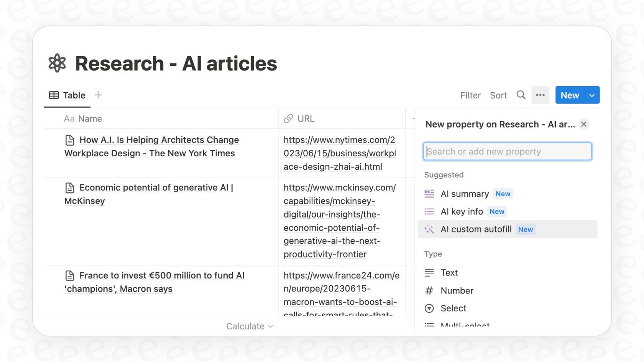Open the search magnifier in the toolbar
Screen dimensions: 644x362
point(521,95)
